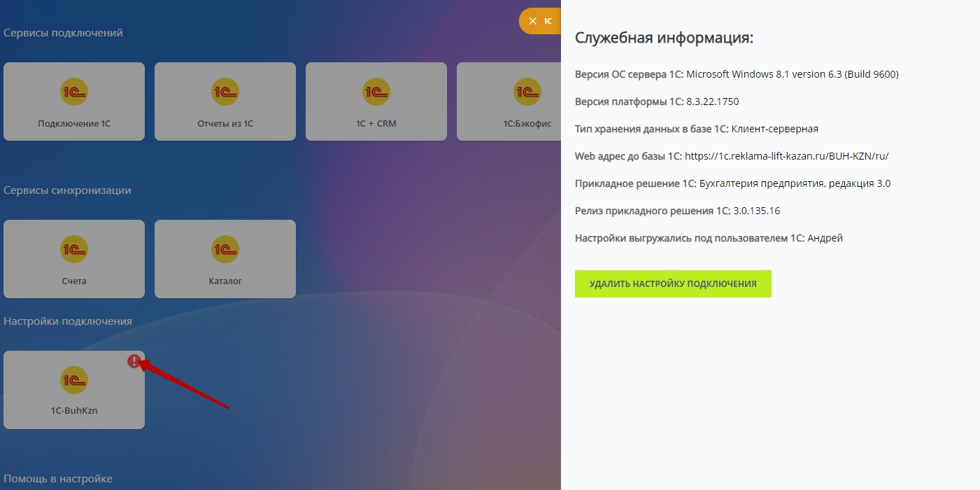Viewport: 980px width, 490px height.
Task: Open the Отчеты из 1С service icon
Action: click(x=225, y=92)
